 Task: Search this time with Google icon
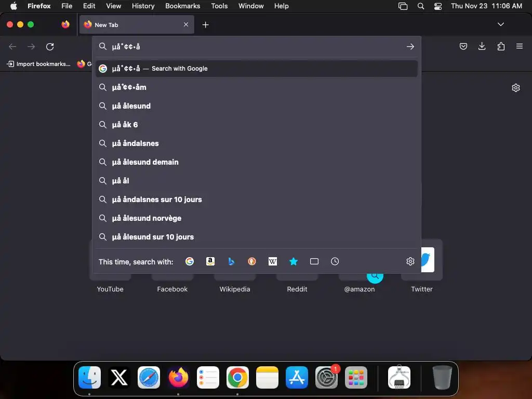(190, 261)
